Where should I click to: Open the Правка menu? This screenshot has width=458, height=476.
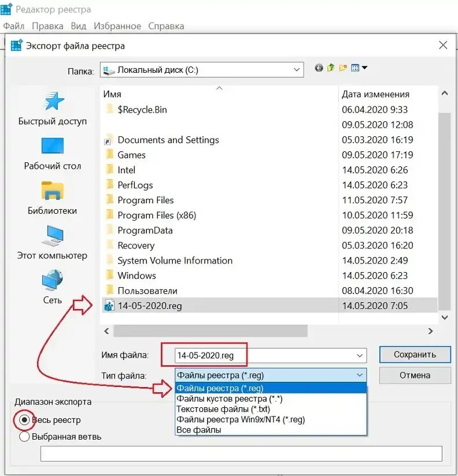click(x=47, y=26)
